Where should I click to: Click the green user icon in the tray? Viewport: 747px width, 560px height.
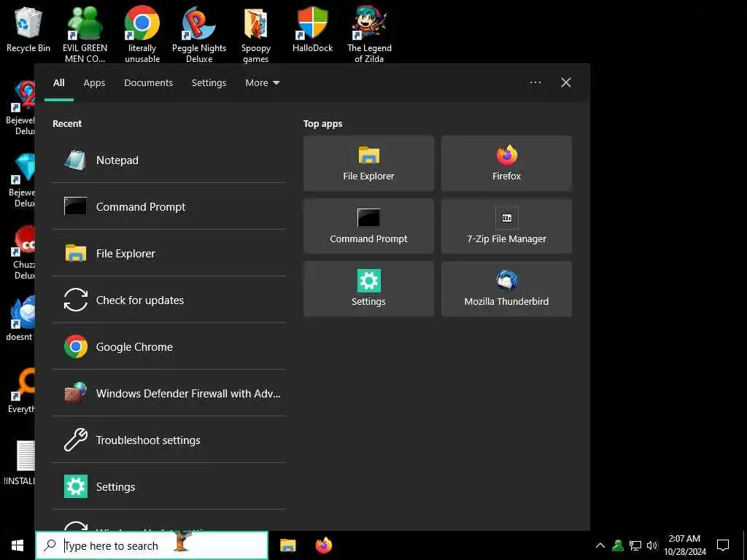(x=618, y=545)
